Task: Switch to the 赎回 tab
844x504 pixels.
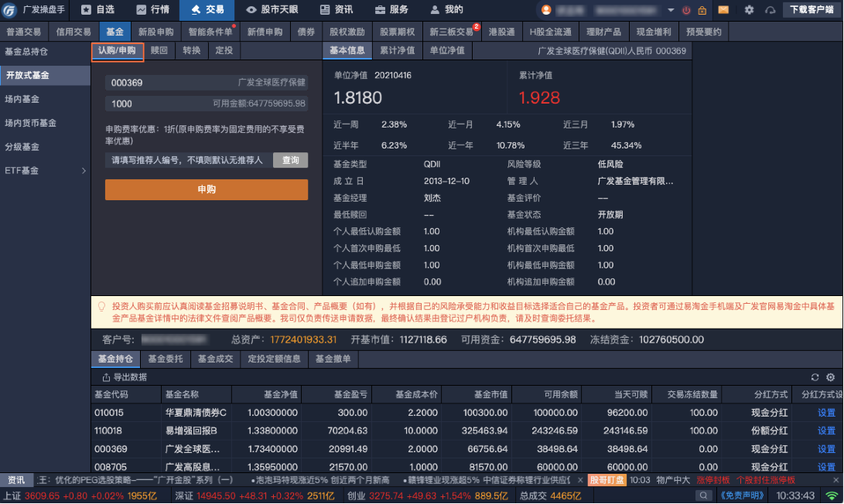Action: [x=159, y=50]
